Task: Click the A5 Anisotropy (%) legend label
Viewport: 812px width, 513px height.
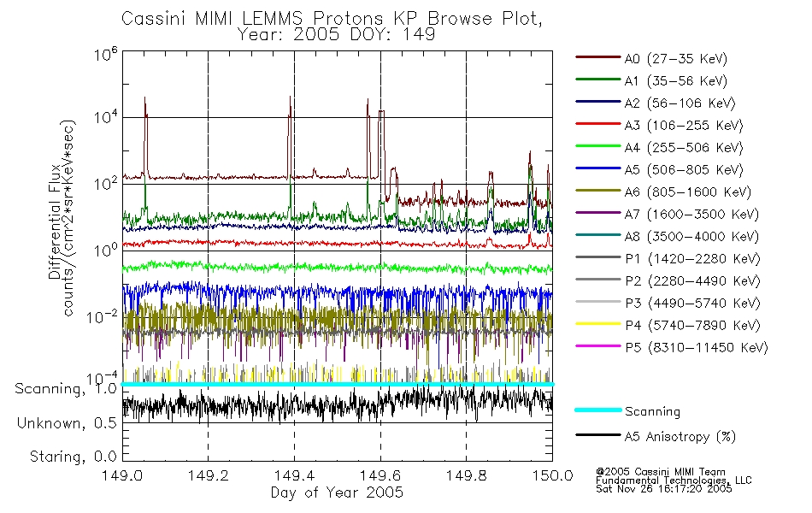Action: 680,437
